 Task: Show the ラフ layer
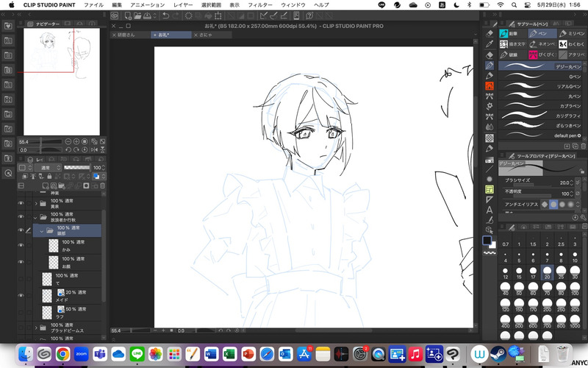click(x=21, y=312)
